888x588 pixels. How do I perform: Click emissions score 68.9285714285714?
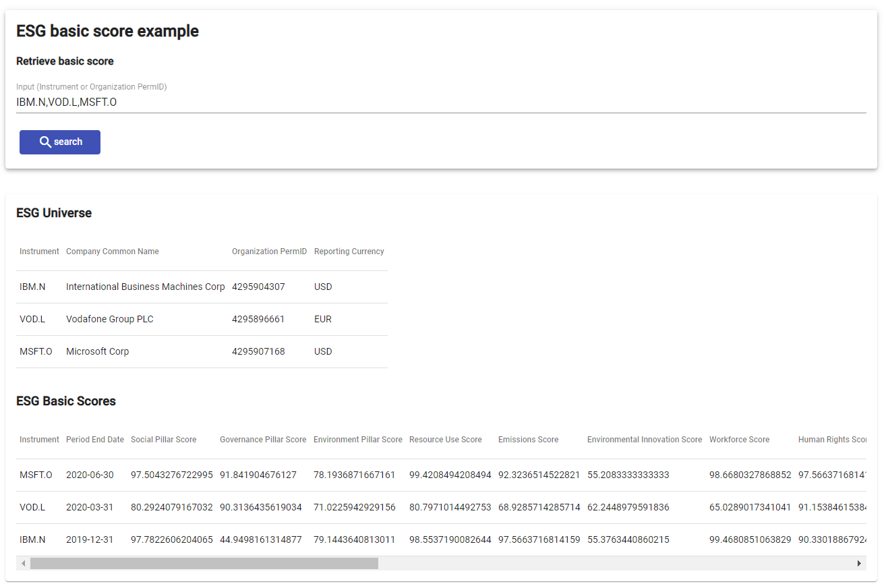point(539,507)
